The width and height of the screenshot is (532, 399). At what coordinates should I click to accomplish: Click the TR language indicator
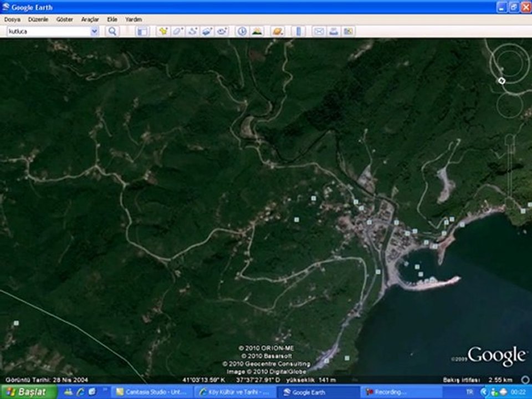point(469,392)
